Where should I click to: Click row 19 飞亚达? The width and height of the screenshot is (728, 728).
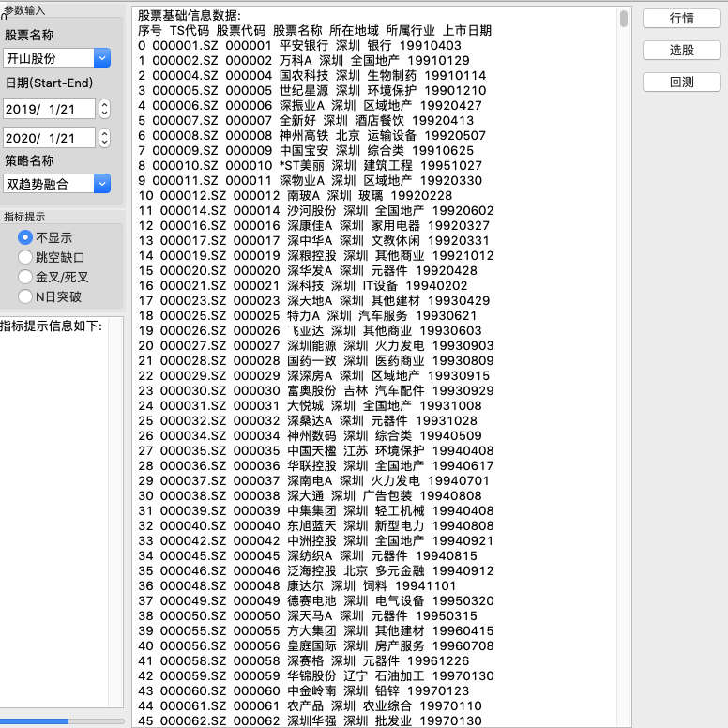click(x=310, y=330)
